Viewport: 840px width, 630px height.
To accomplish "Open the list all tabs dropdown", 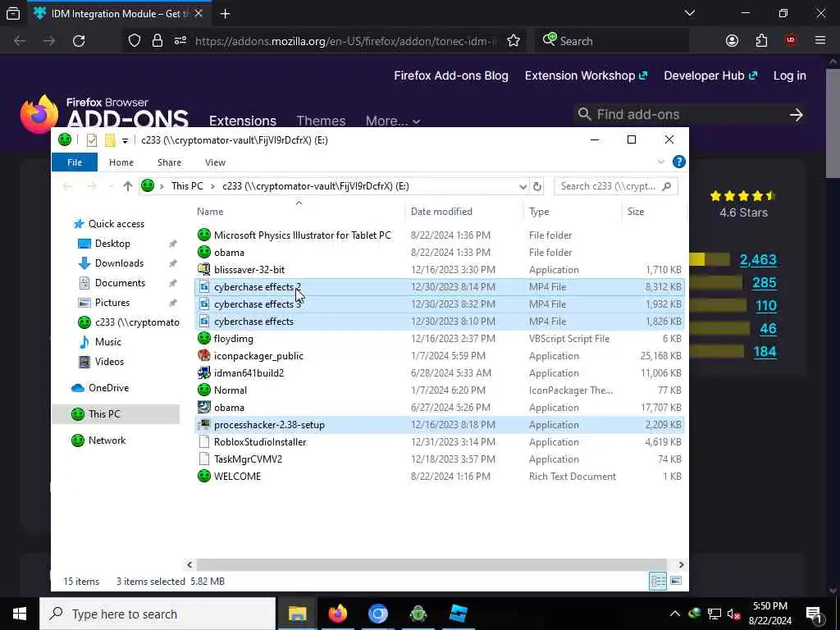I will pos(690,13).
